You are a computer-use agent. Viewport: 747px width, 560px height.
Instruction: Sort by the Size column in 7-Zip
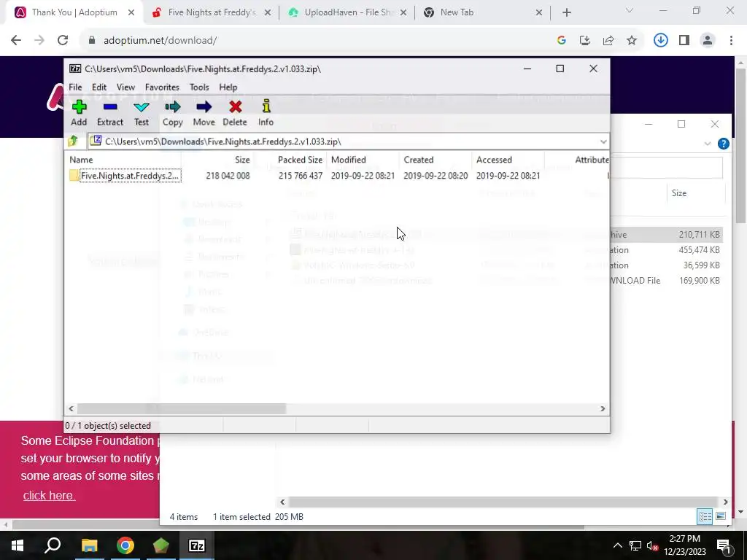[242, 160]
